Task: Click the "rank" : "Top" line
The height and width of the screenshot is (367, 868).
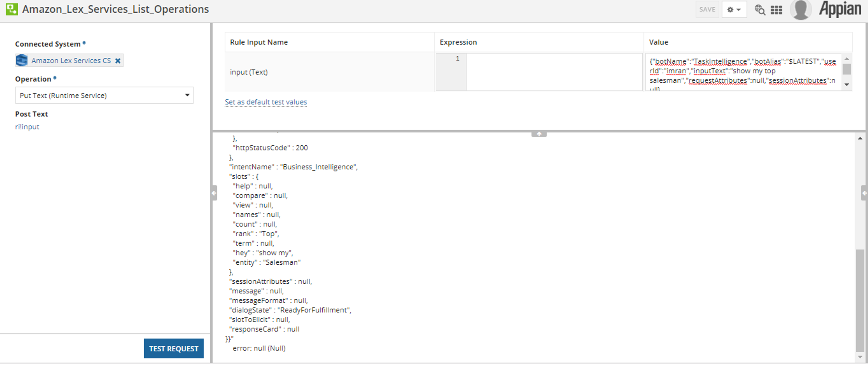Action: tap(256, 233)
